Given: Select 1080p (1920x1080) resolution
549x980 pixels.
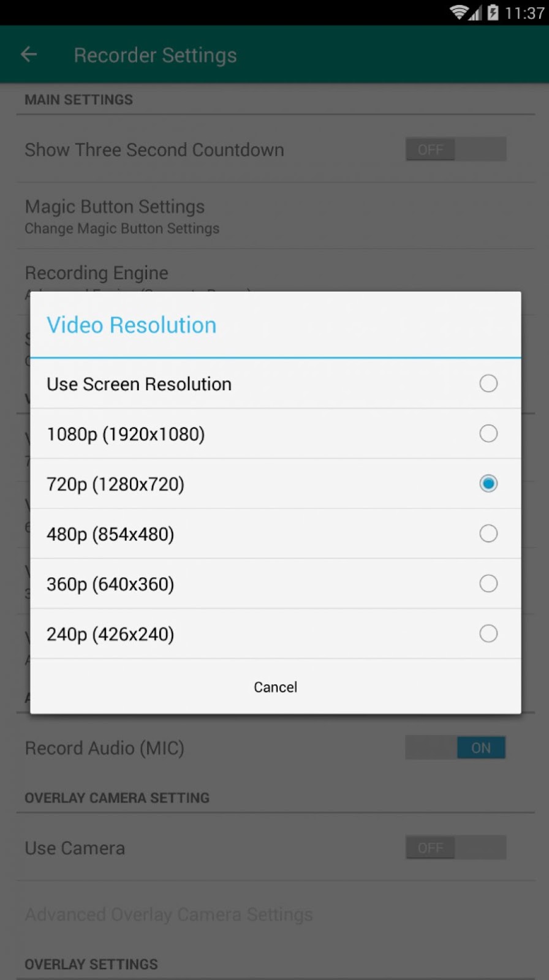Looking at the screenshot, I should [274, 434].
